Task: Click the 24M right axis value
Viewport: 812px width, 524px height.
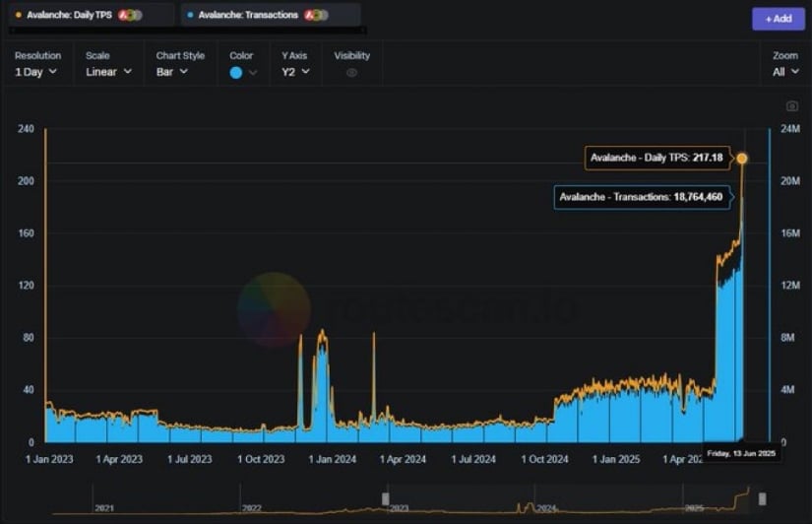Action: (x=790, y=129)
